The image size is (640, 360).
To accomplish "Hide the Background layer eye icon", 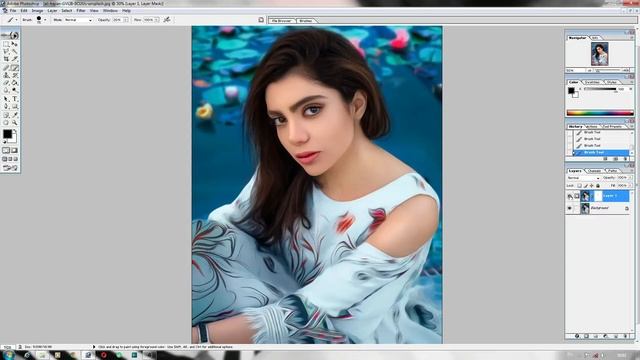I will click(x=570, y=208).
